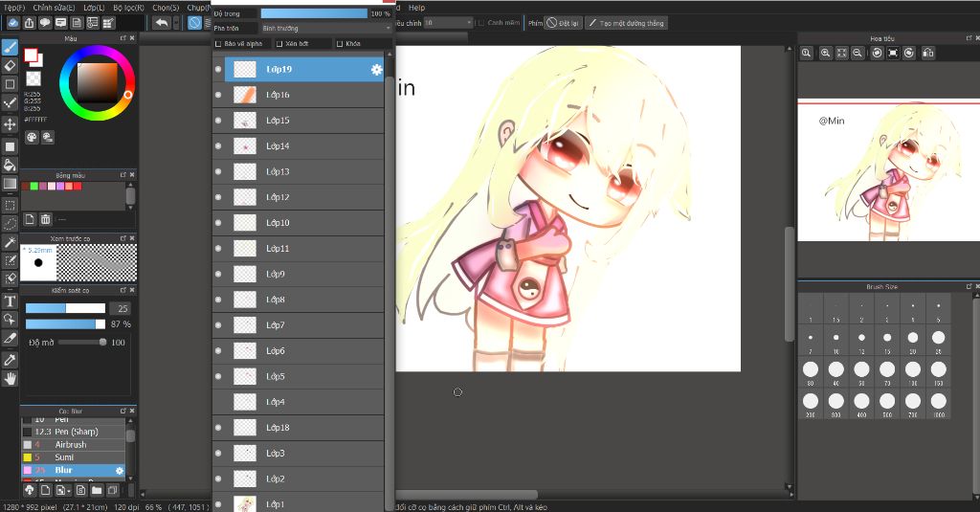
Task: Open the Chọn(S) menu
Action: click(166, 8)
